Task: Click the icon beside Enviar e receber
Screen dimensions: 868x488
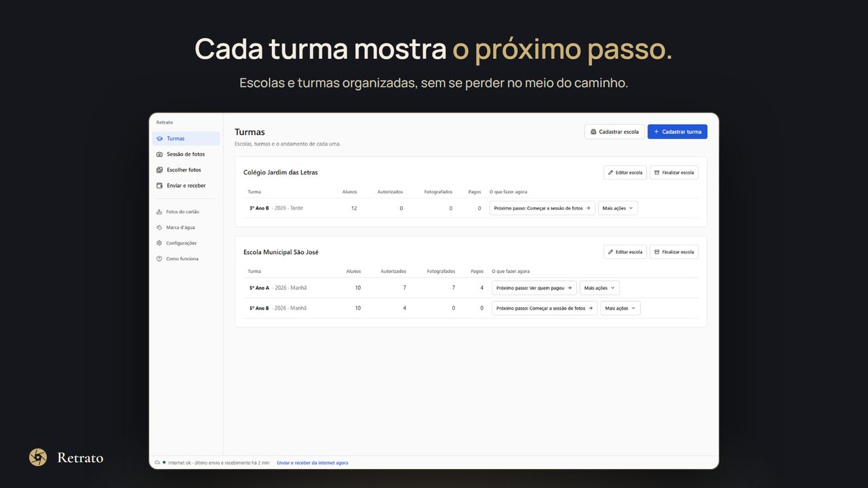Action: 159,185
